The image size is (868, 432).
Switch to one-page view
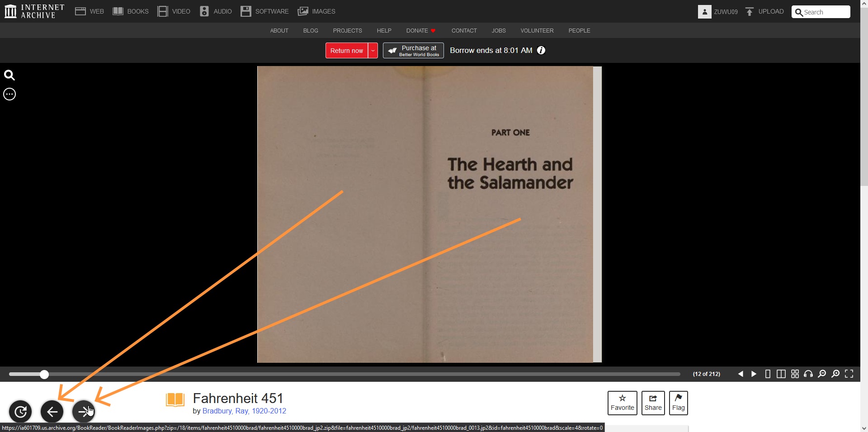tap(768, 374)
